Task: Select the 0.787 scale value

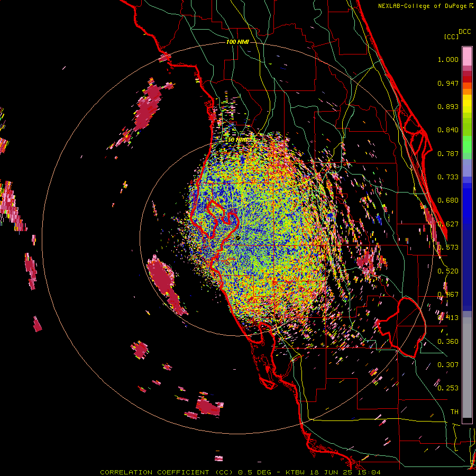Action: (448, 153)
